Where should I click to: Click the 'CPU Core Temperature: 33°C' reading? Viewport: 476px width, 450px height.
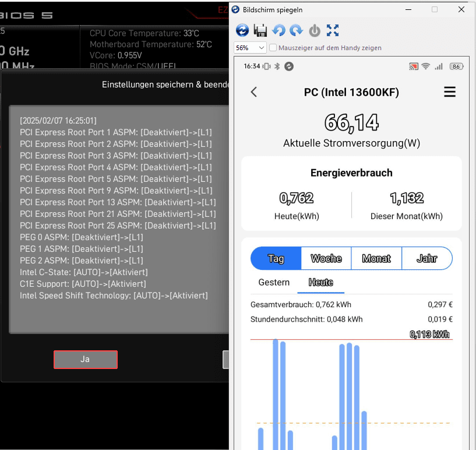(x=144, y=33)
